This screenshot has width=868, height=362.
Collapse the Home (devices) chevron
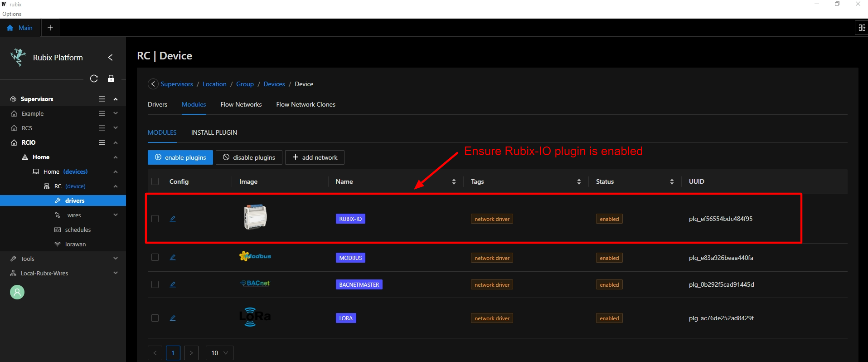(x=116, y=171)
